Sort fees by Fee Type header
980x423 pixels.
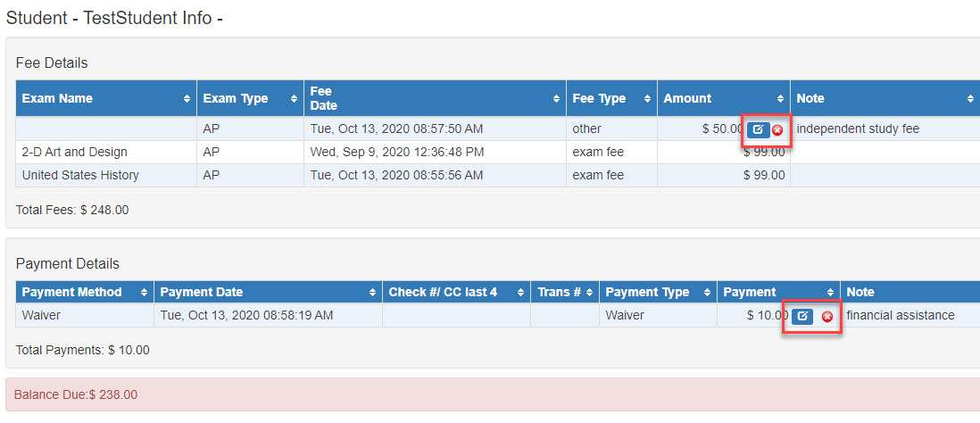[x=612, y=98]
